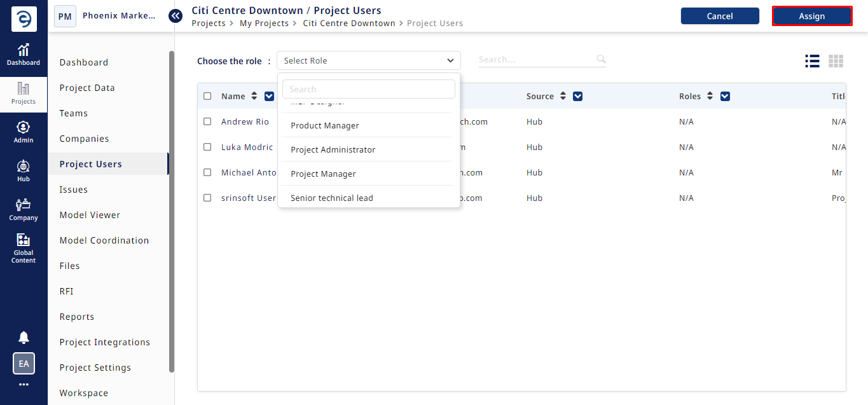Click the role dropdown search field

[369, 89]
